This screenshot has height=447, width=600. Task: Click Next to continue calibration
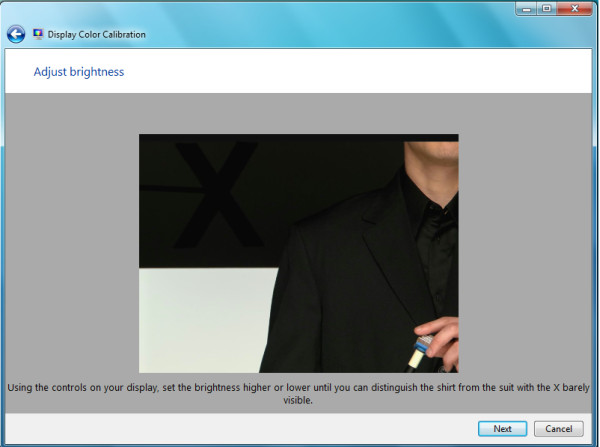pyautogui.click(x=502, y=429)
